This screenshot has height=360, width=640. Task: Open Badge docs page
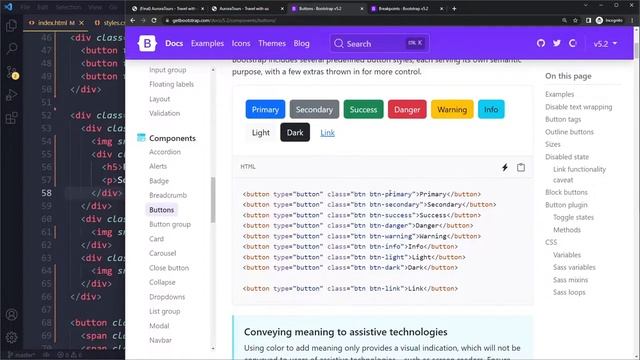pos(159,181)
